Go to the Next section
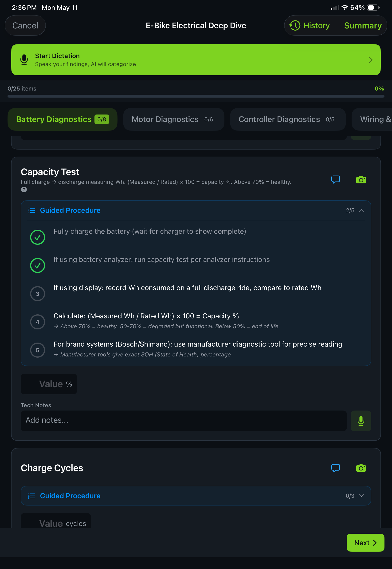The width and height of the screenshot is (392, 569). 365,543
